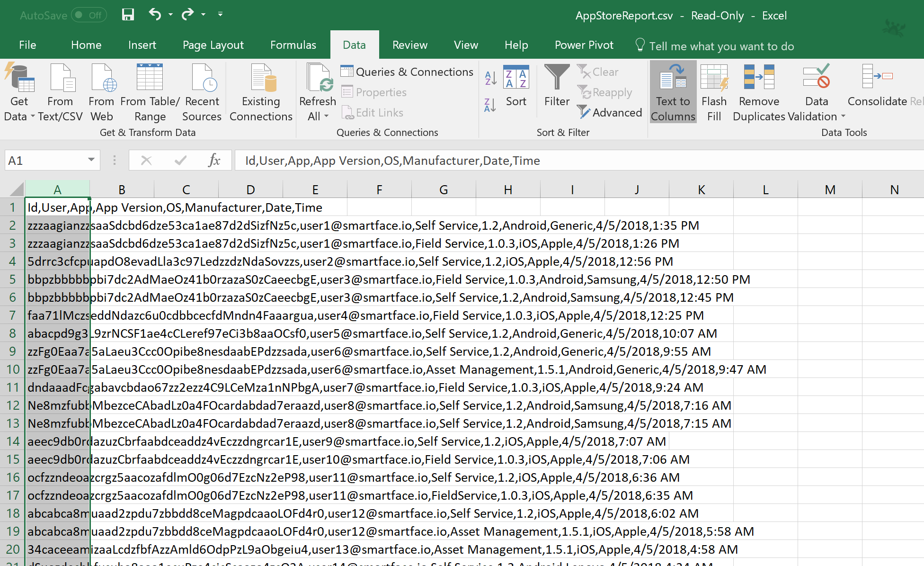
Task: Toggle the AutoSave switch
Action: 89,15
